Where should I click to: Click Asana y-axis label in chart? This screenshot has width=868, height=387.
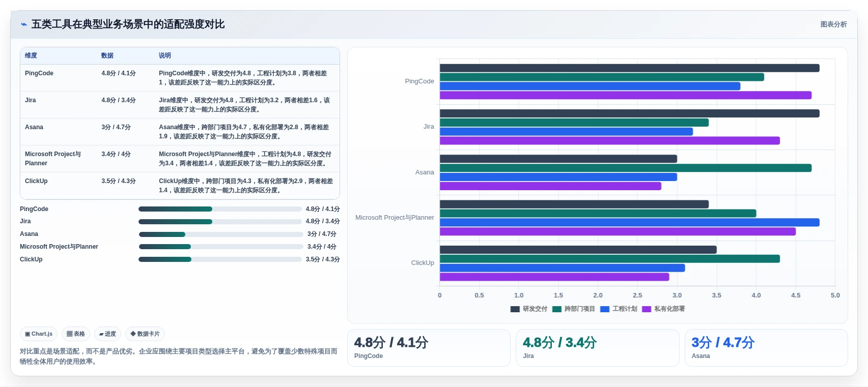tap(425, 172)
